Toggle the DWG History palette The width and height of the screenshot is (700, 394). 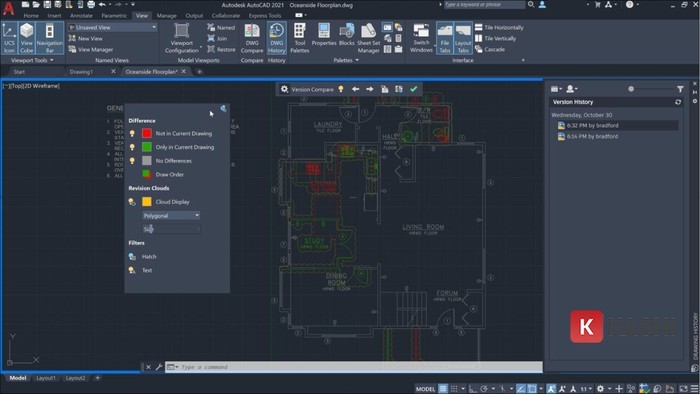tap(277, 38)
